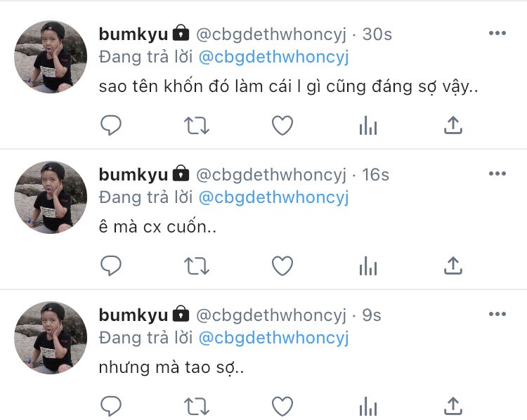Share the 'ê mà cx cuốn' tweet

click(453, 265)
